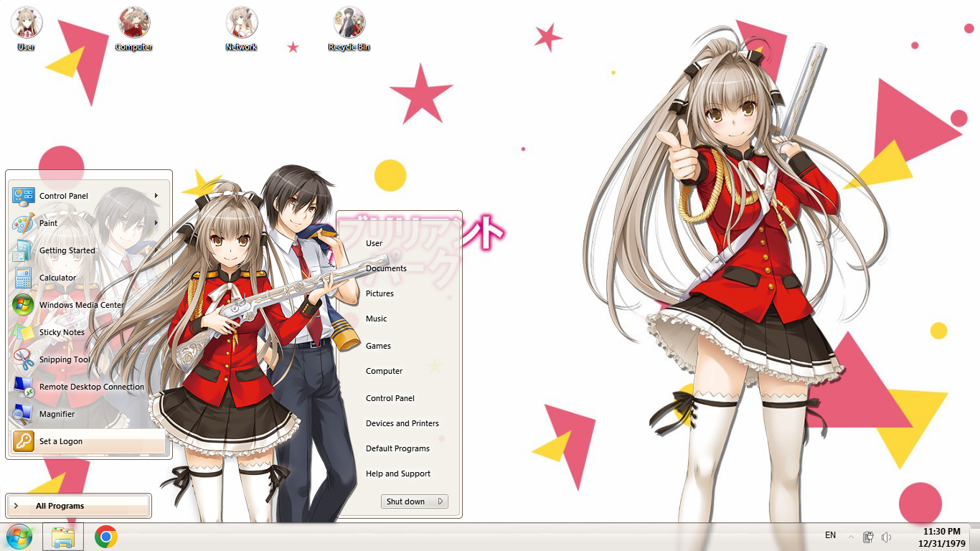Click the Shut down button
Viewport: 980px width, 551px height.
(x=406, y=501)
